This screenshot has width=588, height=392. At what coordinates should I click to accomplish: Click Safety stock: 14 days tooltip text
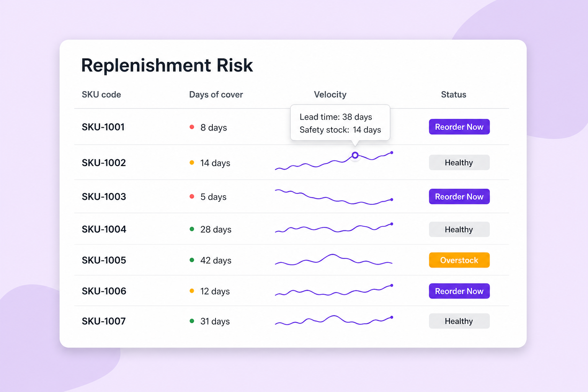(340, 130)
